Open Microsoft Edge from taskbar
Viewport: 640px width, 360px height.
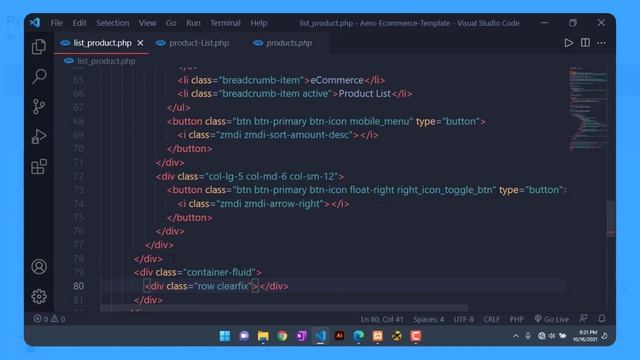tap(358, 336)
